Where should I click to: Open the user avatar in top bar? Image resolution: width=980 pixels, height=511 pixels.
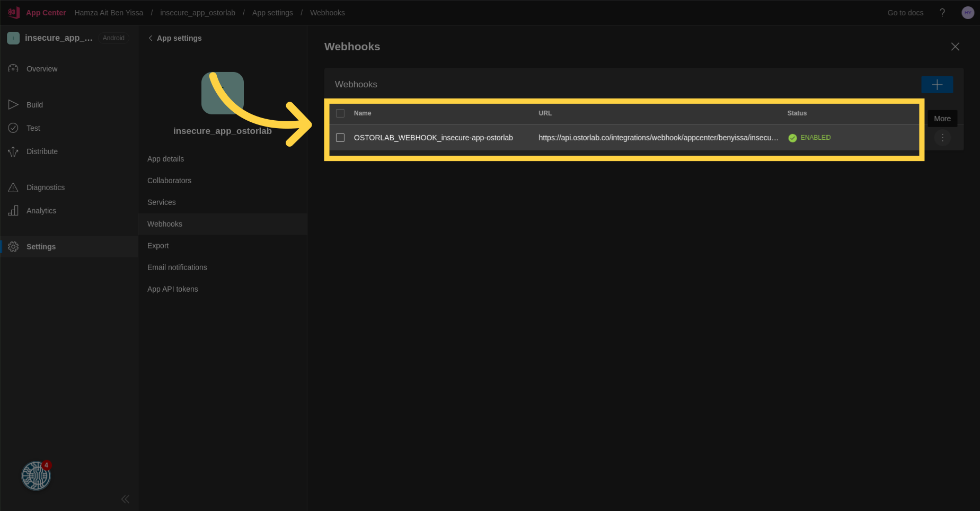pos(967,13)
